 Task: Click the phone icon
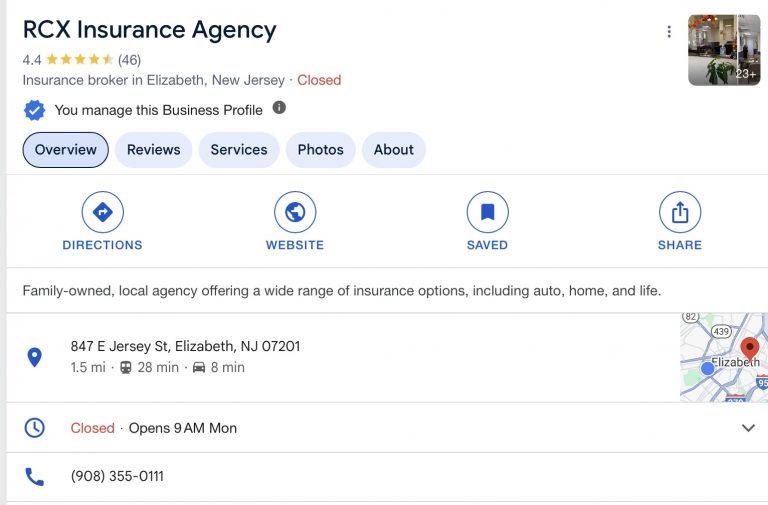click(x=35, y=477)
